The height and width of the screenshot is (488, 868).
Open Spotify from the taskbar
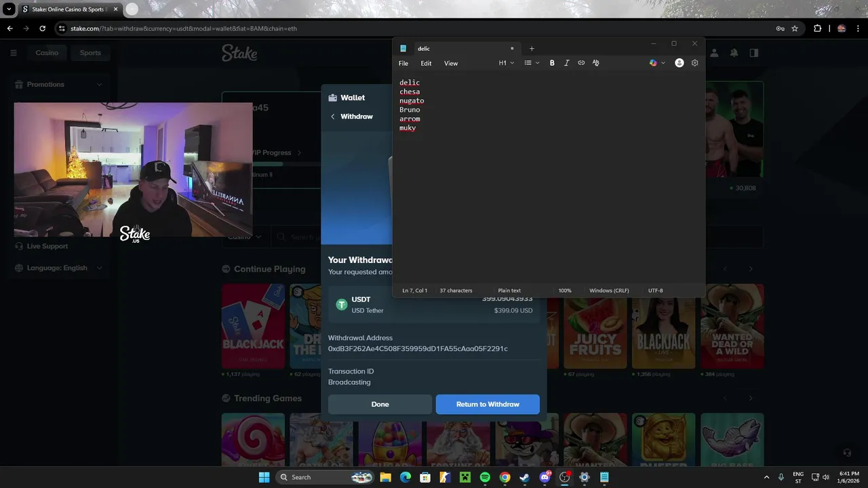[x=485, y=477]
